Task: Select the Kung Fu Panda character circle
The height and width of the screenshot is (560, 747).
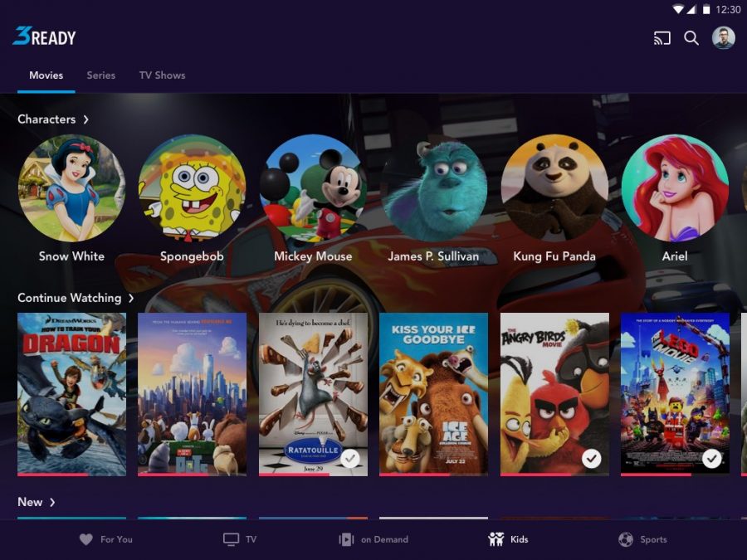Action: 554,188
